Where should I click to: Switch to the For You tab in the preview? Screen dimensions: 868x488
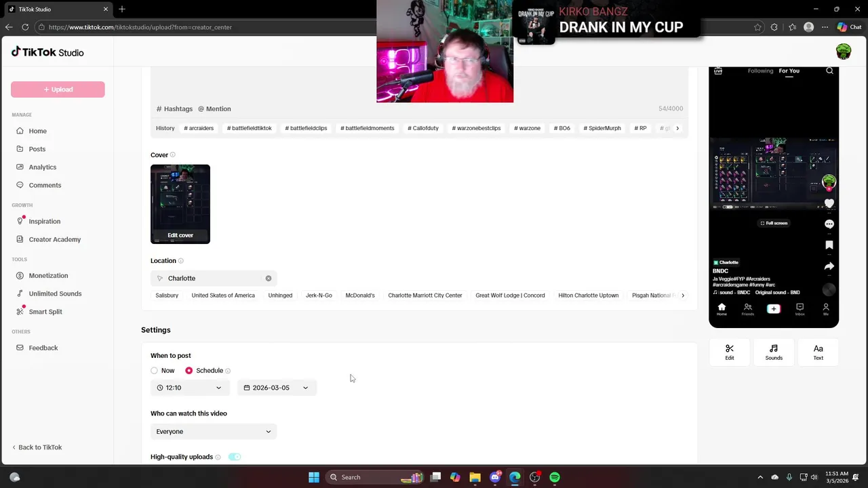point(789,71)
